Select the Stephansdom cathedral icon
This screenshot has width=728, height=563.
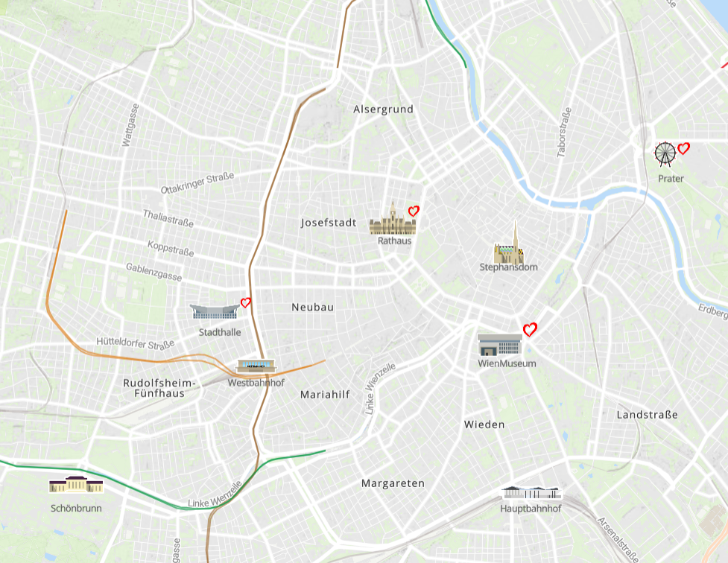coord(509,244)
